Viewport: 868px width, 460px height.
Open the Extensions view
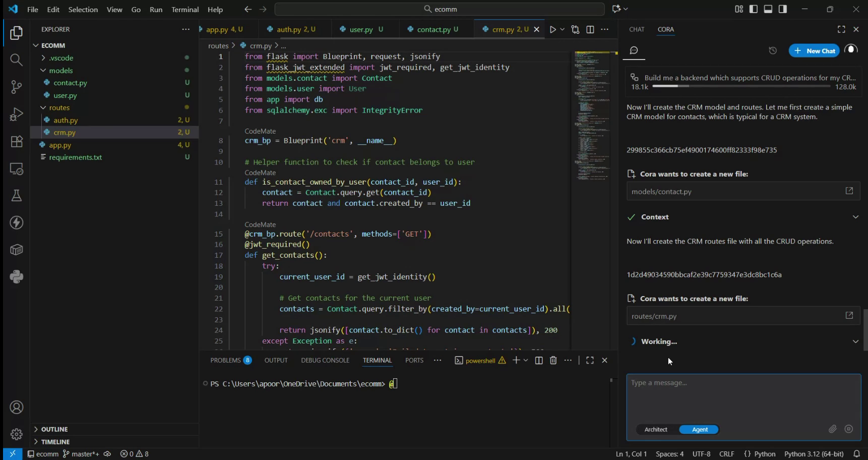point(16,142)
